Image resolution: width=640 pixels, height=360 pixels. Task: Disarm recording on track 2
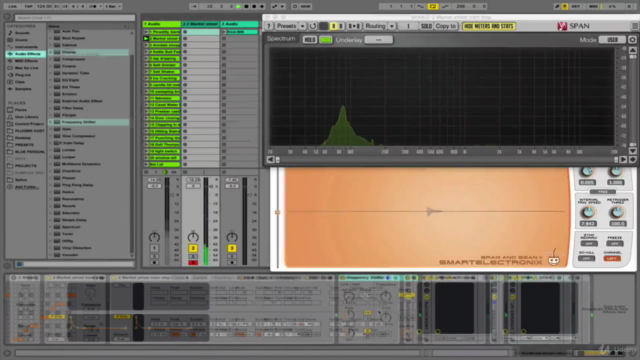pos(193,263)
